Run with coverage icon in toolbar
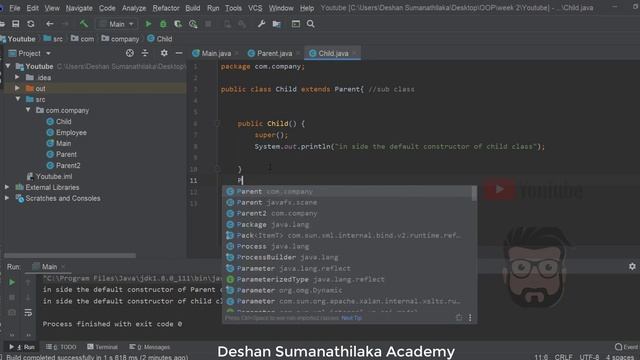Image resolution: width=640 pixels, height=360 pixels. click(x=178, y=24)
